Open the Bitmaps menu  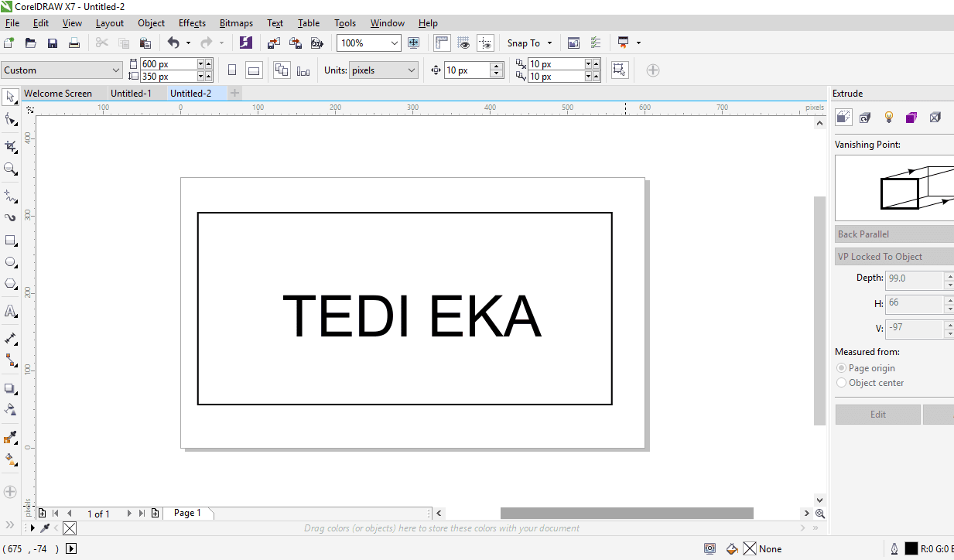[236, 23]
